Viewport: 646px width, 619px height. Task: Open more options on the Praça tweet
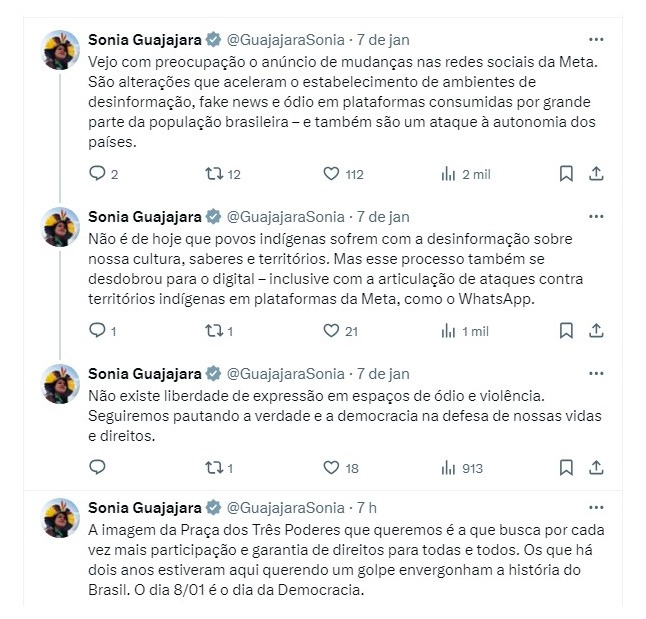pos(596,508)
